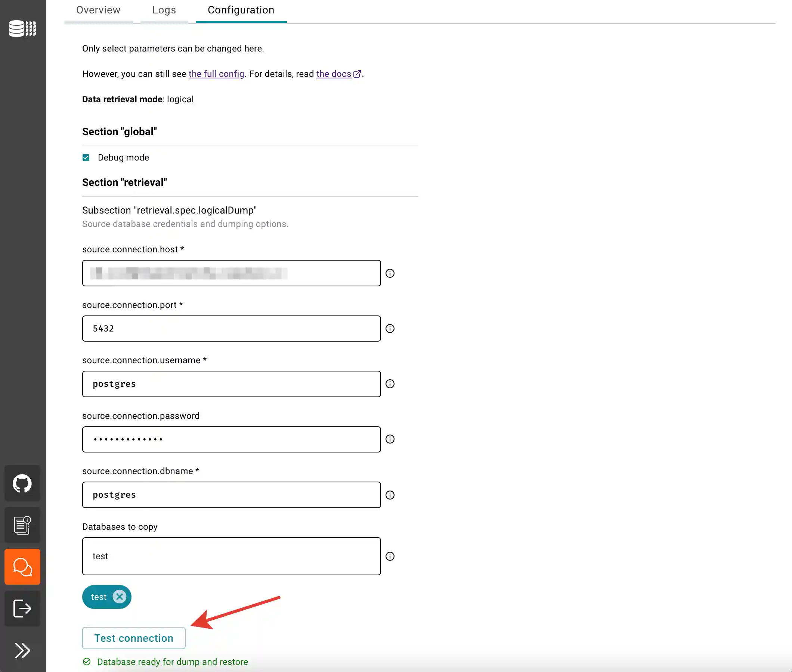This screenshot has height=672, width=792.
Task: Show info for Databases to copy field
Action: 390,556
